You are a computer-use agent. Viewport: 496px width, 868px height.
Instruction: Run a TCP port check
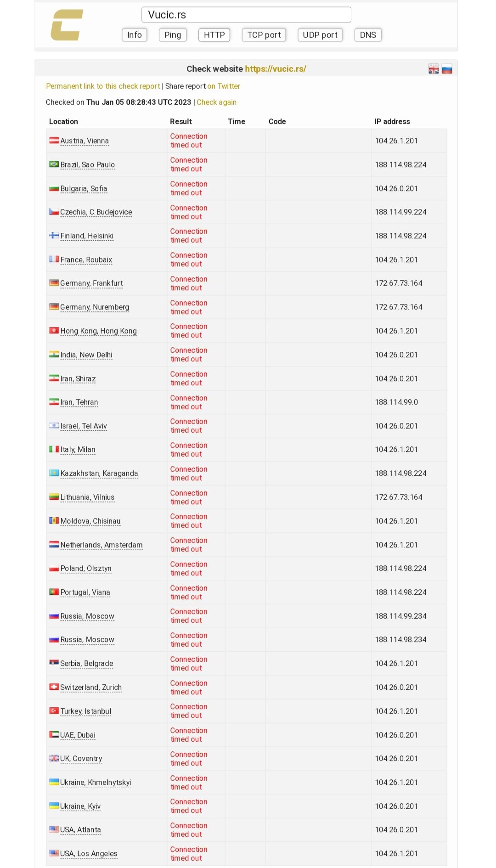coord(264,35)
